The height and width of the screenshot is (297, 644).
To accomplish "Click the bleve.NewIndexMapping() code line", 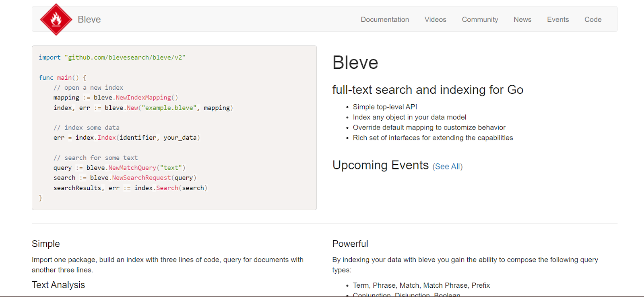I will click(x=116, y=97).
